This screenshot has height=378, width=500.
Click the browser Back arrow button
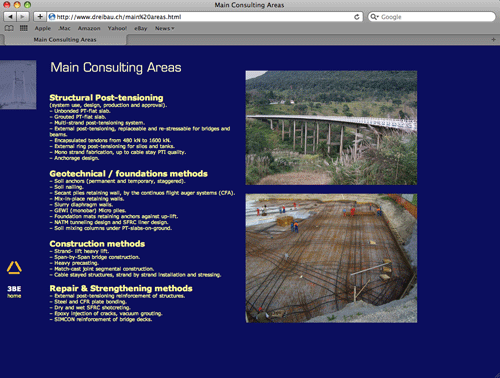coord(10,17)
